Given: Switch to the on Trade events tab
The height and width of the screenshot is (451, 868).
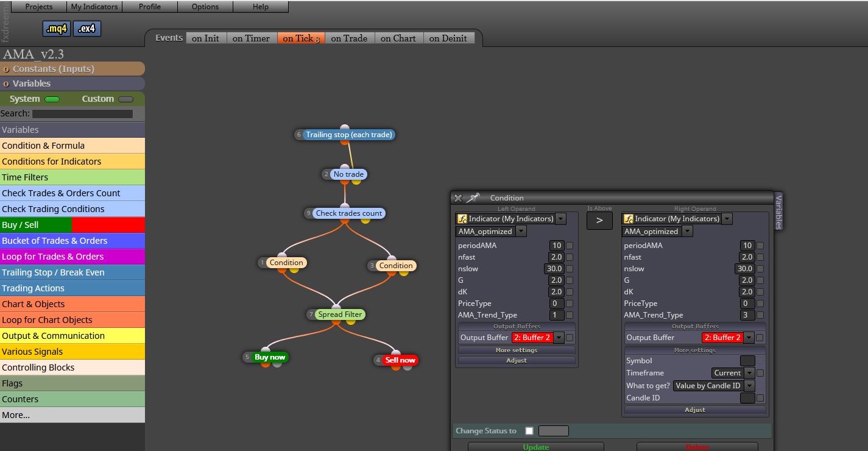Looking at the screenshot, I should click(349, 38).
